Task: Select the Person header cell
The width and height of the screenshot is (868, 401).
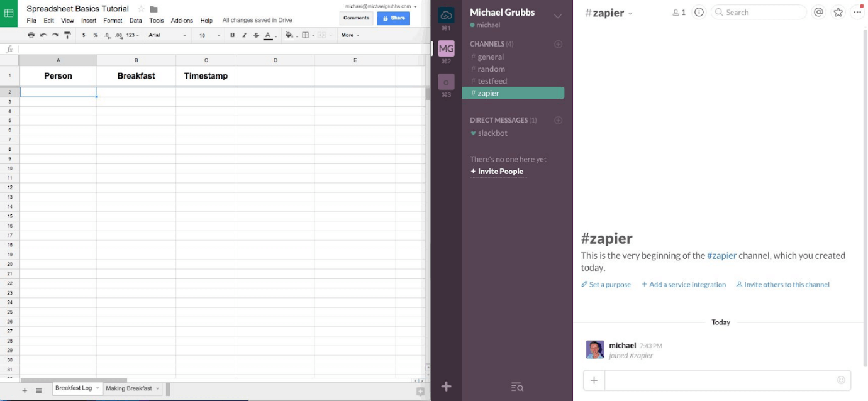Action: [x=58, y=76]
